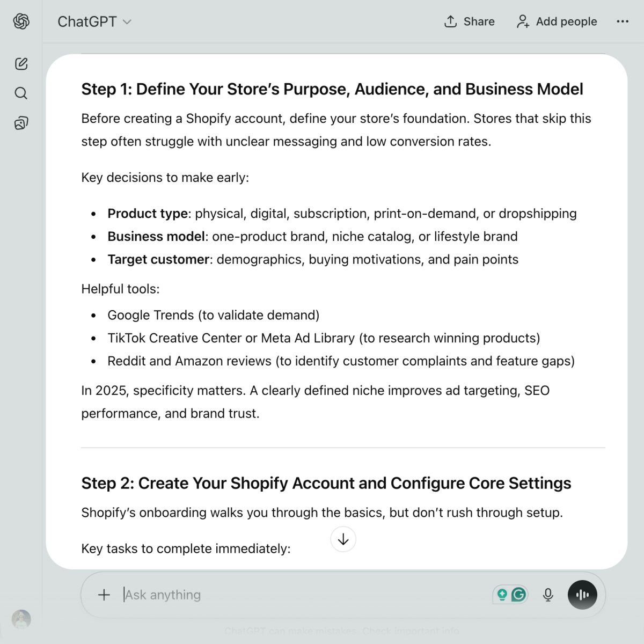The height and width of the screenshot is (644, 644).
Task: Click the Step 2 heading text
Action: [x=326, y=483]
